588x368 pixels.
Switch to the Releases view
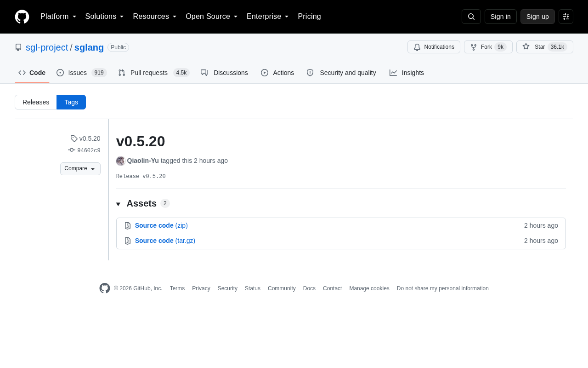click(36, 102)
